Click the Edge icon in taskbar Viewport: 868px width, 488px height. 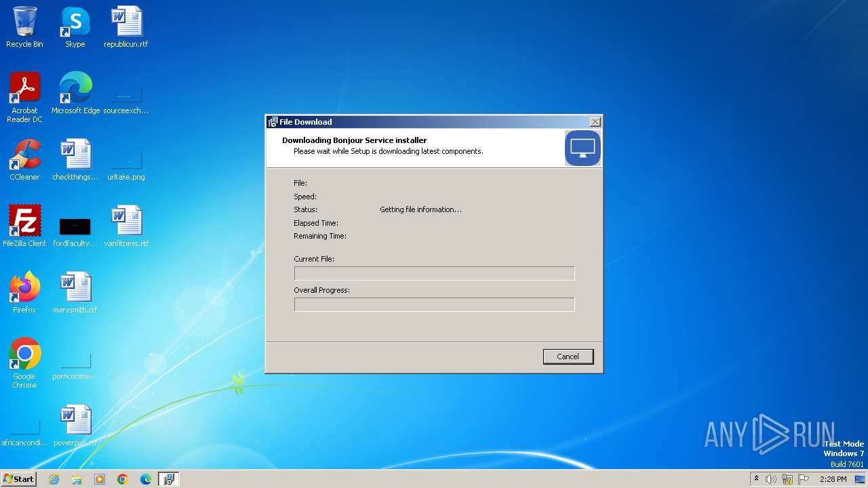(146, 479)
